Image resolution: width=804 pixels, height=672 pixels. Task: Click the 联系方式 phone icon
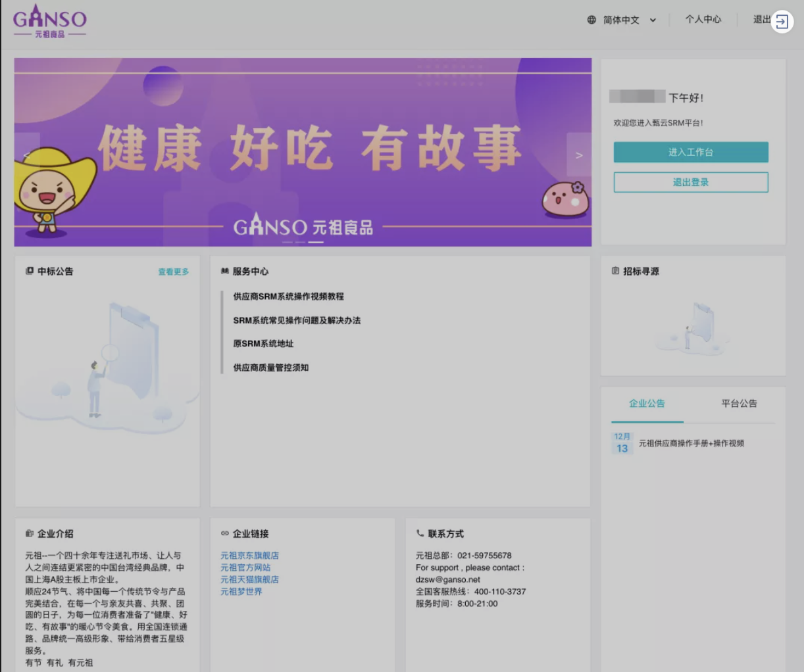420,533
